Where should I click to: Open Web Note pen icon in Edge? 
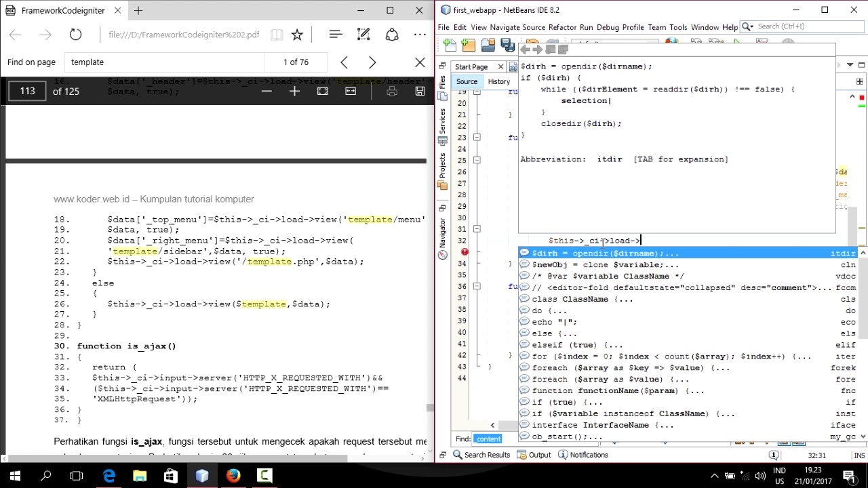coord(363,35)
